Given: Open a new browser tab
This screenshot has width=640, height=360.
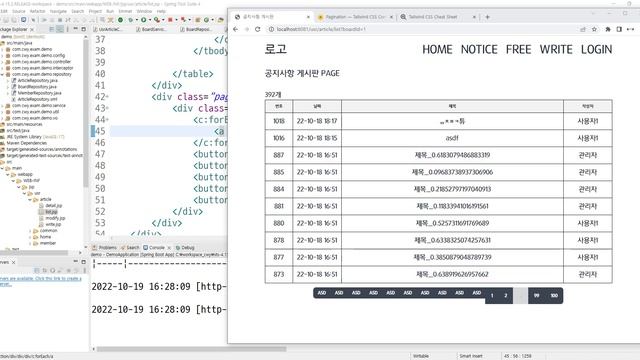Looking at the screenshot, I should 487,17.
